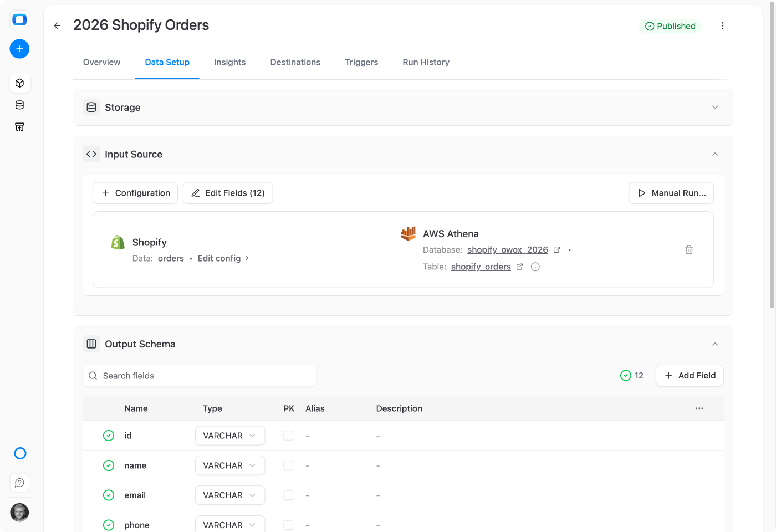This screenshot has width=776, height=532.
Task: Click the green status check for id field
Action: 109,436
